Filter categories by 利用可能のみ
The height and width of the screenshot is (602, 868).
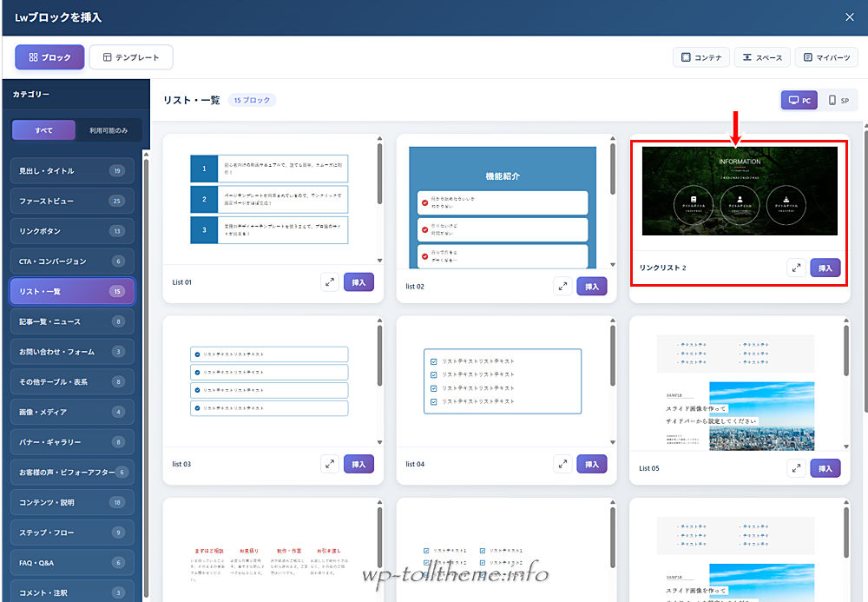[108, 130]
